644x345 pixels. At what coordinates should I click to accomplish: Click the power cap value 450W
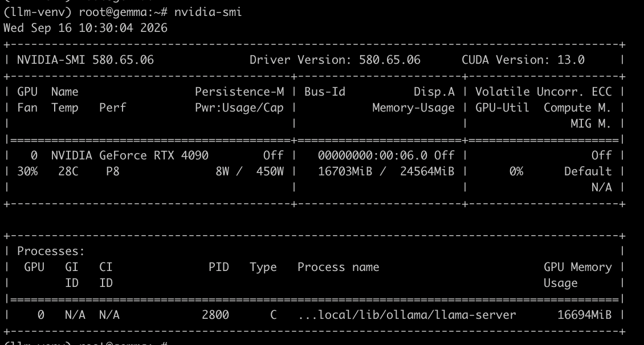pos(270,171)
